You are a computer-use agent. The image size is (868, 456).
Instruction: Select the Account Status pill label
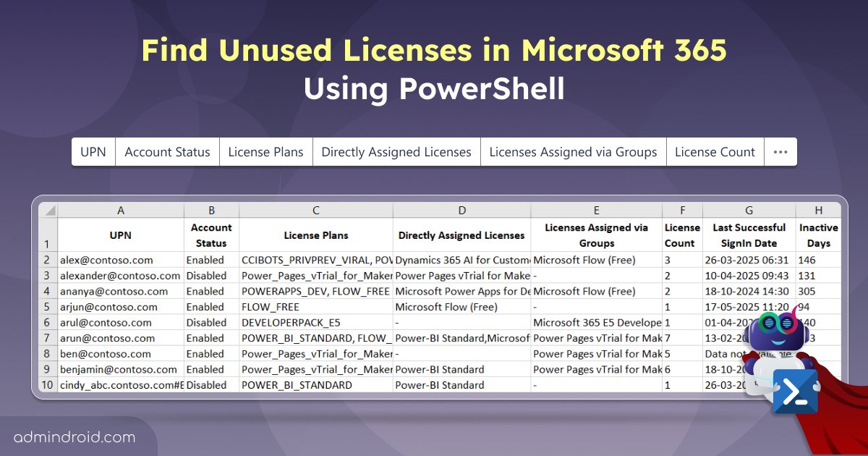point(167,151)
